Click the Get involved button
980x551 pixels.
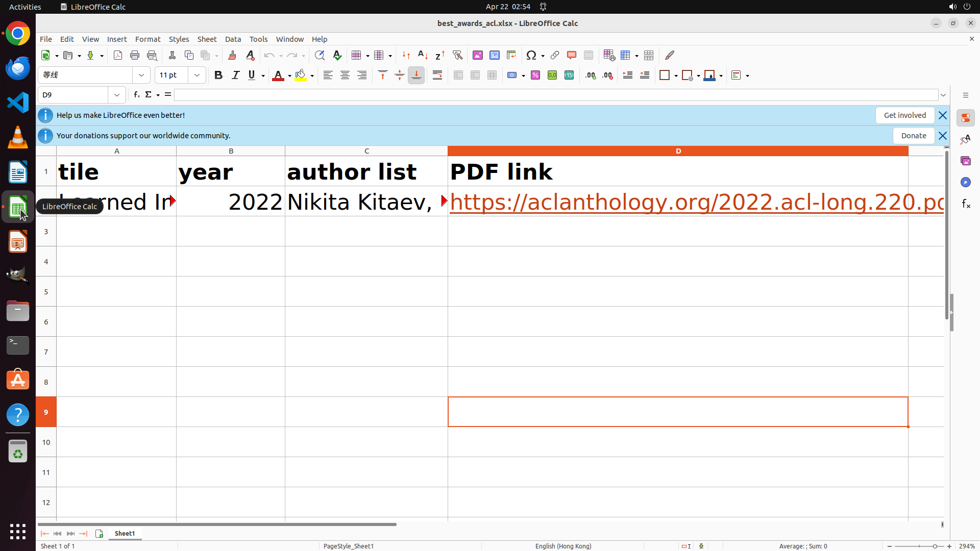pos(904,115)
